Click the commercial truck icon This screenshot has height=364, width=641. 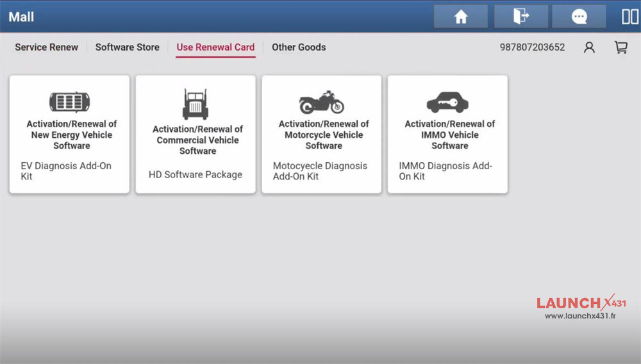click(x=196, y=104)
